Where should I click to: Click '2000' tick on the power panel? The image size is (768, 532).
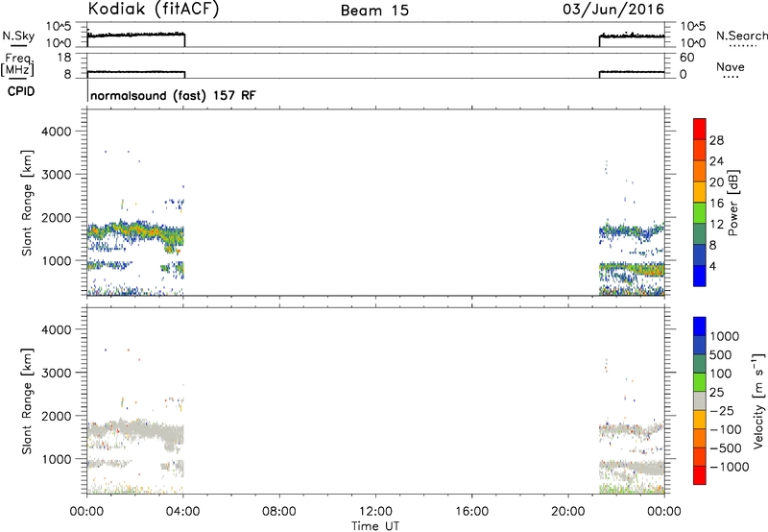(x=56, y=217)
